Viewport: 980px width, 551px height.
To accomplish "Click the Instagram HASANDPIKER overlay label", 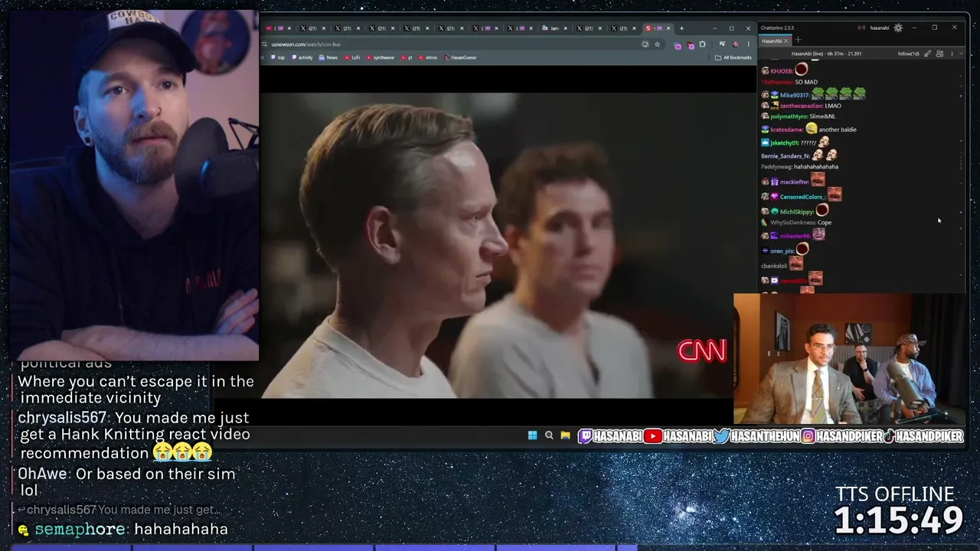I will (x=842, y=436).
